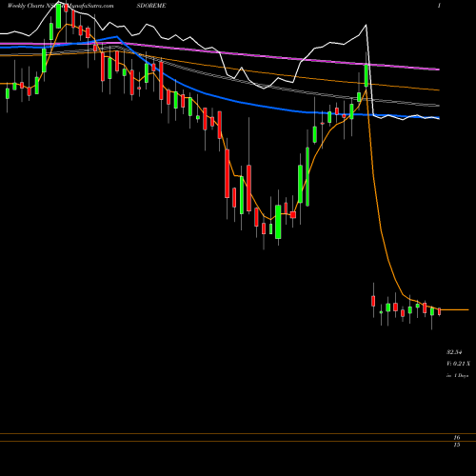Click the wide green candle at the chart bottom

(x=278, y=222)
